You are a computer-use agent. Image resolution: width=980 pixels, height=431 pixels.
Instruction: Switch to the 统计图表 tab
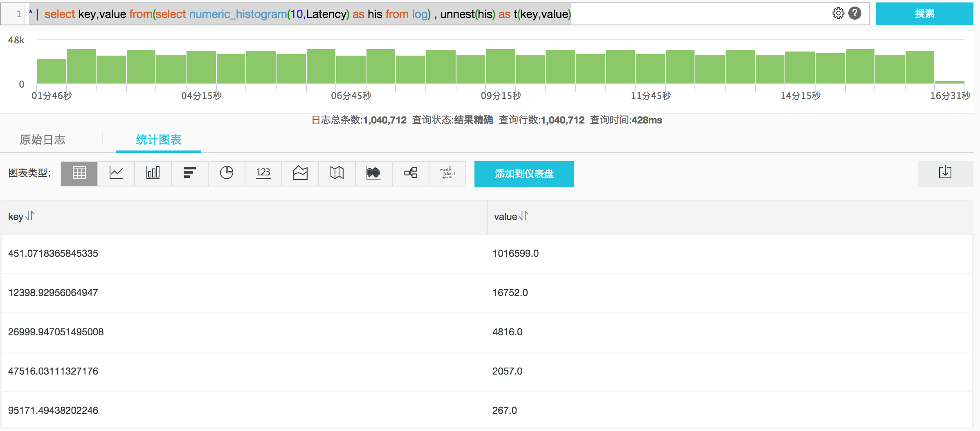pos(159,140)
